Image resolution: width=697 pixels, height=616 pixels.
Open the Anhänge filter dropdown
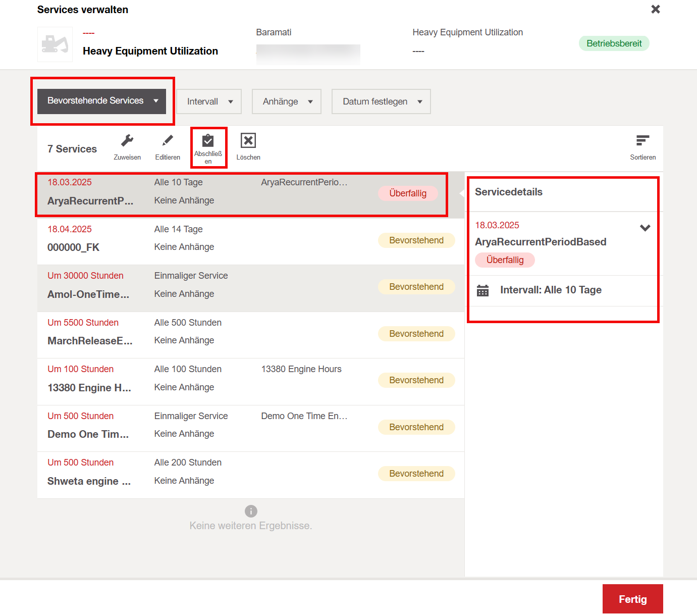point(287,101)
